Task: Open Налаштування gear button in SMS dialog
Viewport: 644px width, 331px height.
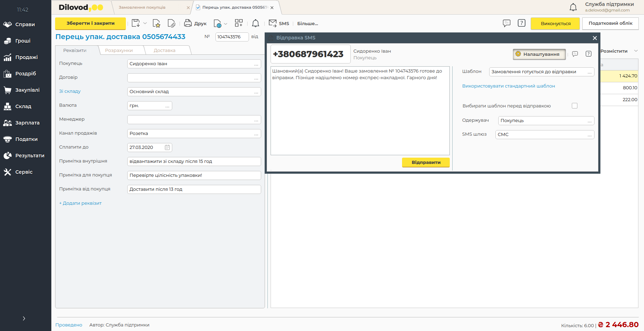Action: 539,54
